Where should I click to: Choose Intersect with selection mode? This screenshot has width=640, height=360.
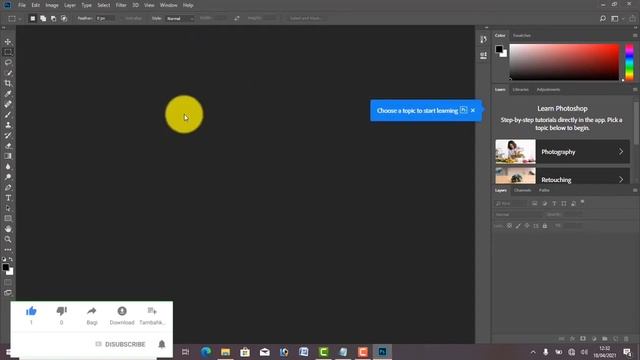(64, 18)
